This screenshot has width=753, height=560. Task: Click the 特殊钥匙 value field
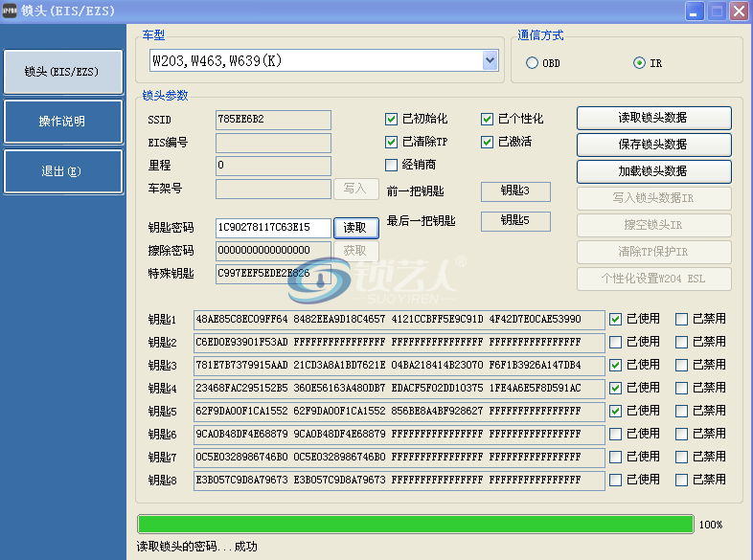[273, 274]
